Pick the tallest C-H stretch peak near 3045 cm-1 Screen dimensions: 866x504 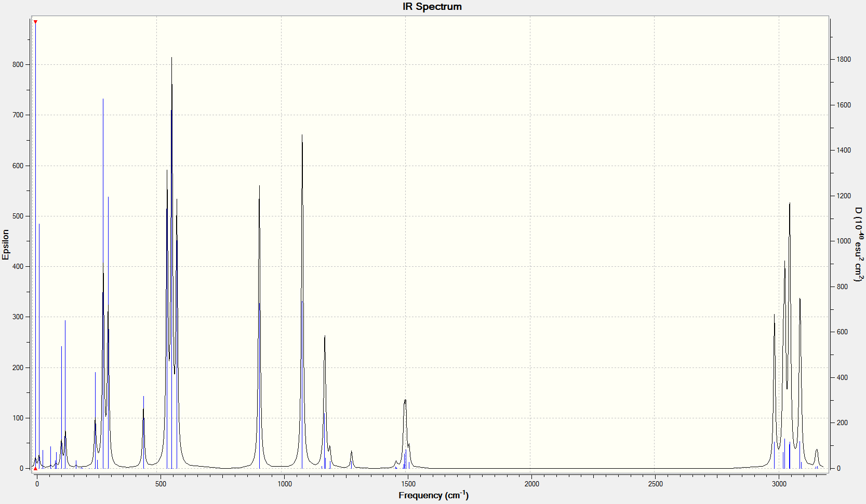pyautogui.click(x=790, y=203)
